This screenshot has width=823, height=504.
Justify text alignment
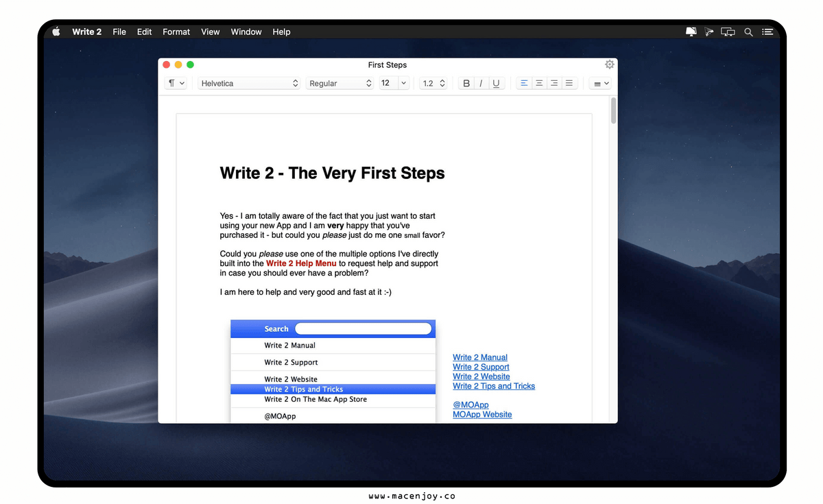pos(569,83)
